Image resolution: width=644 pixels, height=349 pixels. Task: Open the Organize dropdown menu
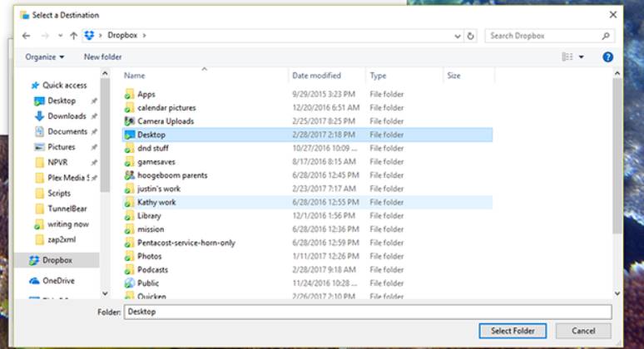click(45, 57)
